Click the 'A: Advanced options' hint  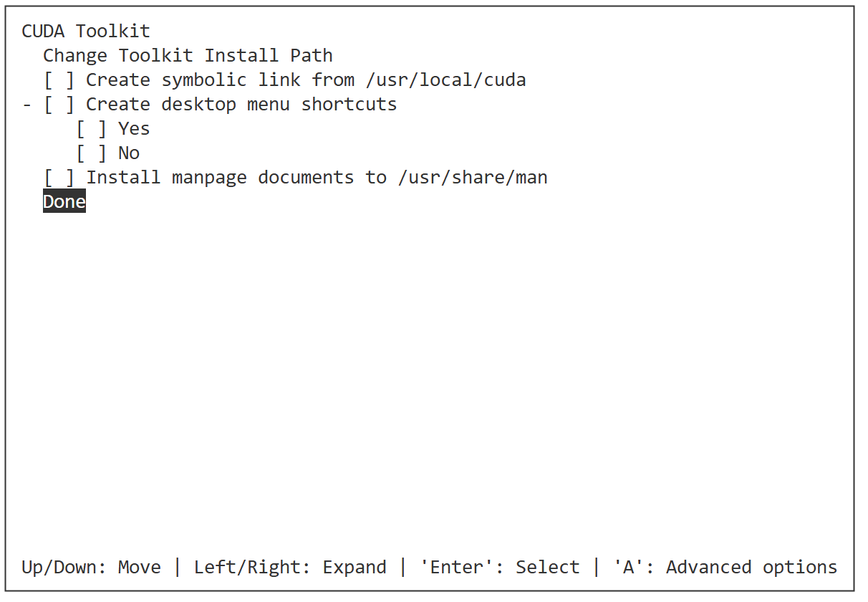pos(725,568)
